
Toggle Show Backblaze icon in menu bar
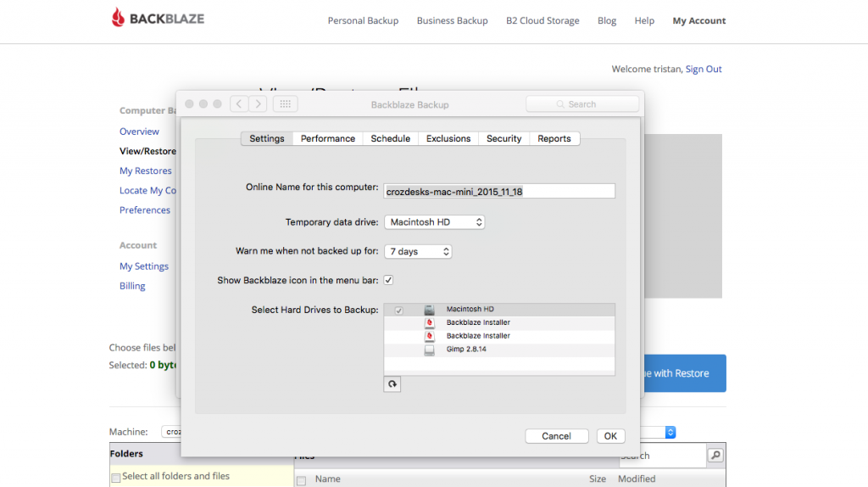(388, 280)
